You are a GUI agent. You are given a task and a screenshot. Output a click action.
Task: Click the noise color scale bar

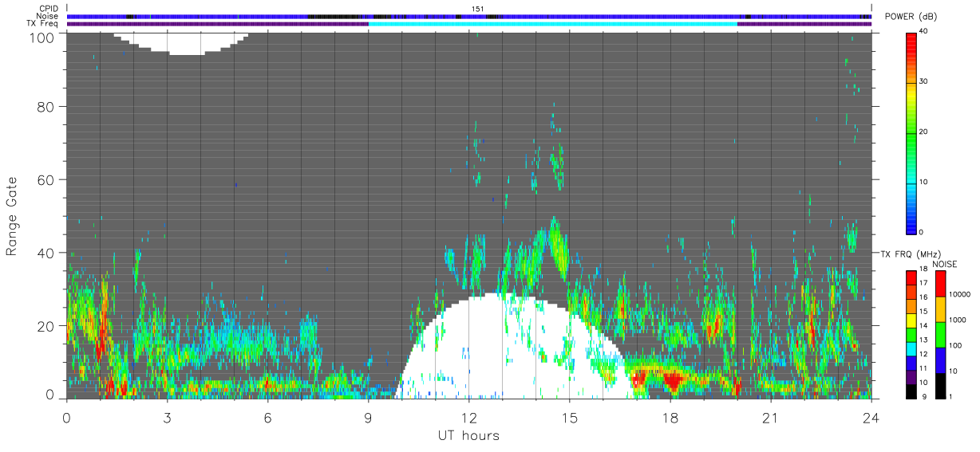[x=942, y=335]
